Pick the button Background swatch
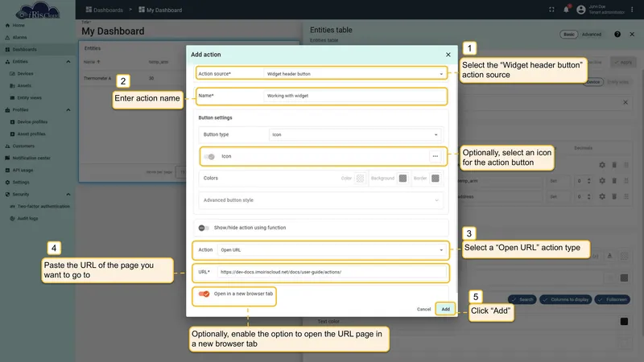Image resolution: width=644 pixels, height=362 pixels. (403, 178)
